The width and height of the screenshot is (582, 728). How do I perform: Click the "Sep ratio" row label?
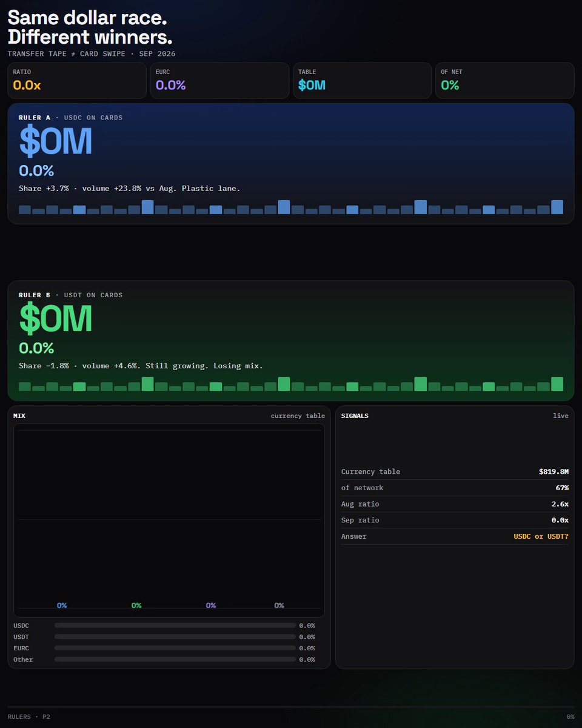pos(360,521)
